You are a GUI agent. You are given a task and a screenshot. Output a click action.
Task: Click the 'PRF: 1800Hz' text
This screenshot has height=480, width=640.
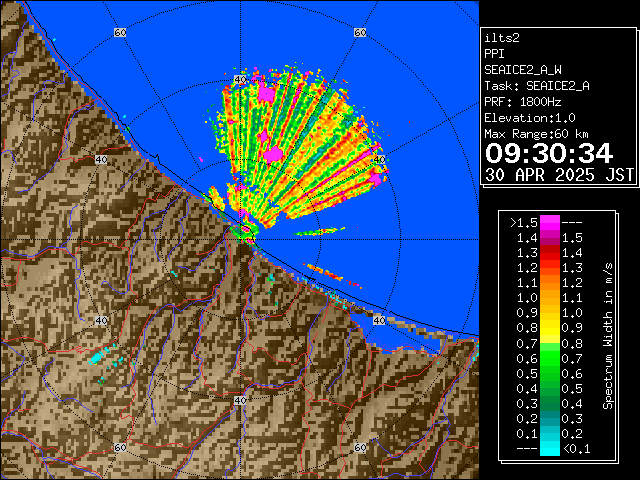tap(523, 102)
